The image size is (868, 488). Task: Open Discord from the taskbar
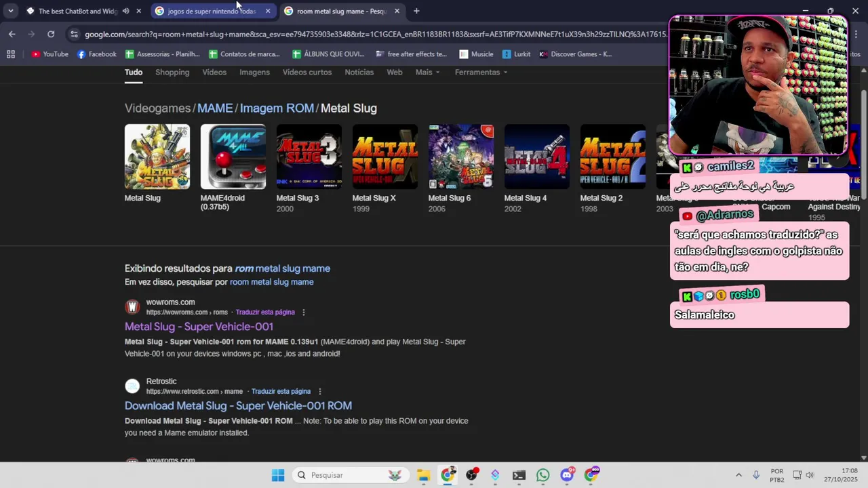[567, 475]
